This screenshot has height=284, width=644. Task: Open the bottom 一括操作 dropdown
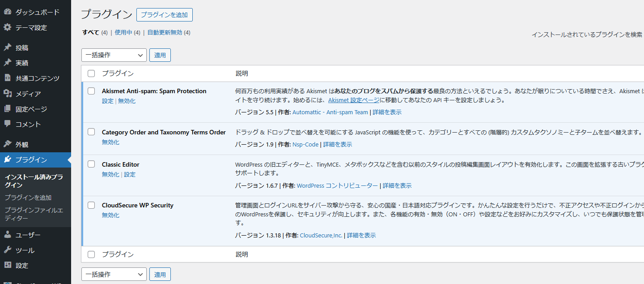[114, 274]
